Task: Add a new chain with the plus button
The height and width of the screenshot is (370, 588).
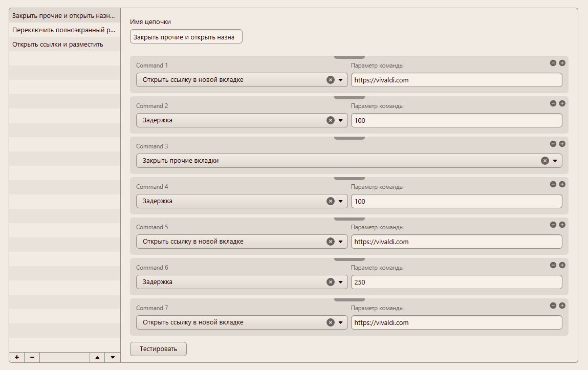Action: (17, 357)
